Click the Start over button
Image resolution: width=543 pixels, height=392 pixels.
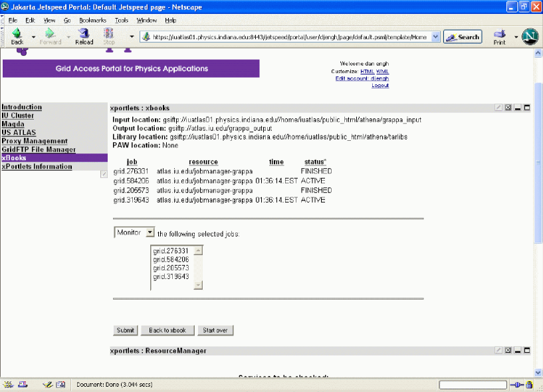click(x=215, y=330)
